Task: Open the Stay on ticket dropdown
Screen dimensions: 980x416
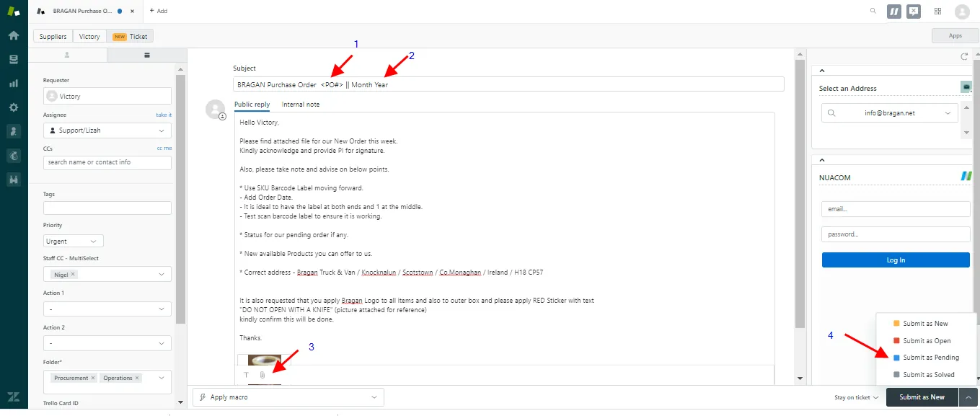Action: (857, 397)
